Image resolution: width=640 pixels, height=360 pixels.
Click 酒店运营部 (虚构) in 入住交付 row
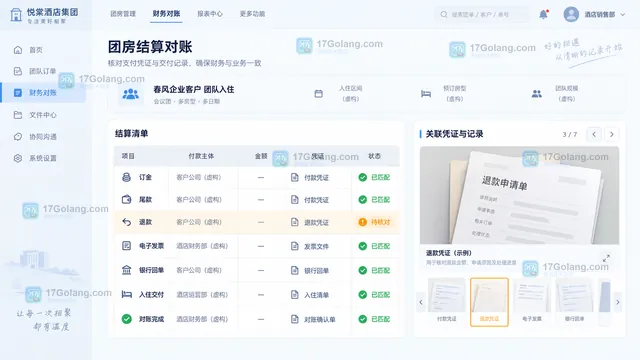pos(202,295)
